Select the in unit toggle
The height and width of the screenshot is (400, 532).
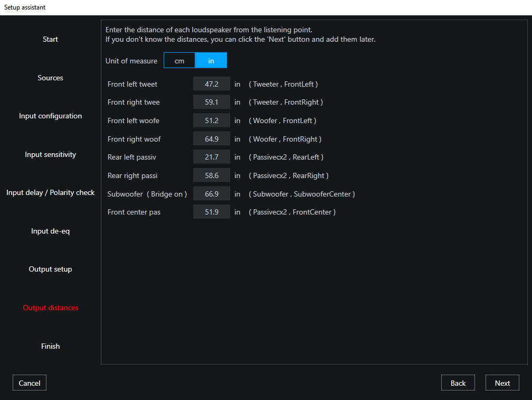click(x=211, y=60)
